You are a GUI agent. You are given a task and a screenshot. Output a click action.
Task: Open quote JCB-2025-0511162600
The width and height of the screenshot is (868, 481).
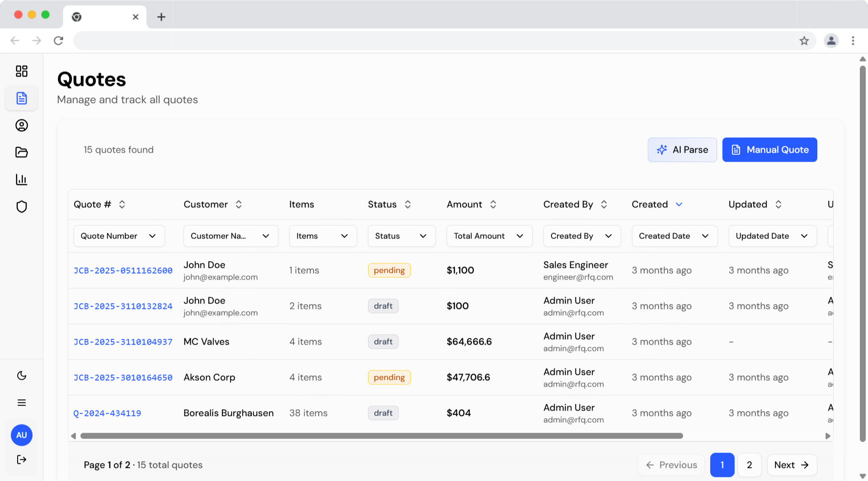point(123,271)
